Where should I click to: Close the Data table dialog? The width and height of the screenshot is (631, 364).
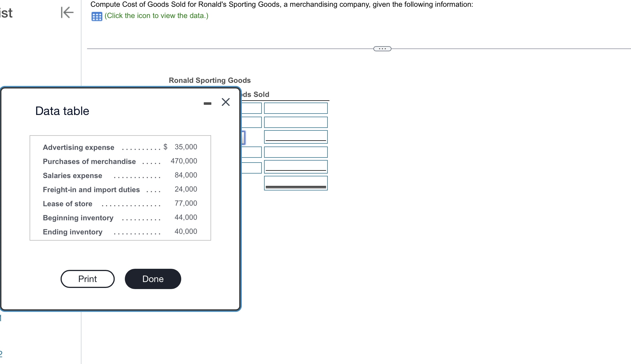226,102
